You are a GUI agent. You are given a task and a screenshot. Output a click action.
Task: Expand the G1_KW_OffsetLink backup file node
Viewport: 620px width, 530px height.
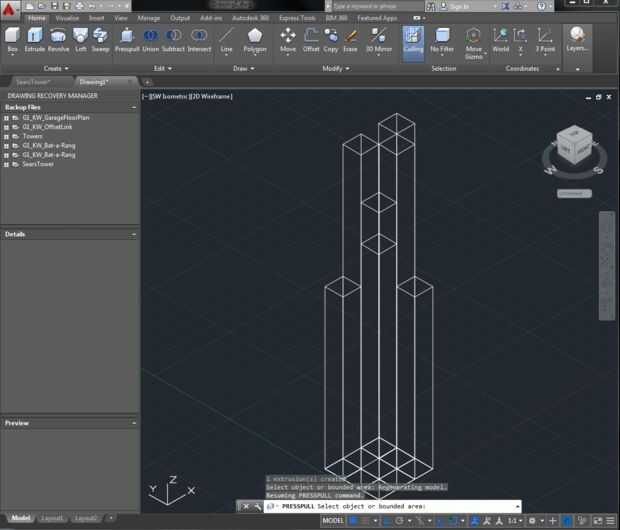(x=6, y=127)
